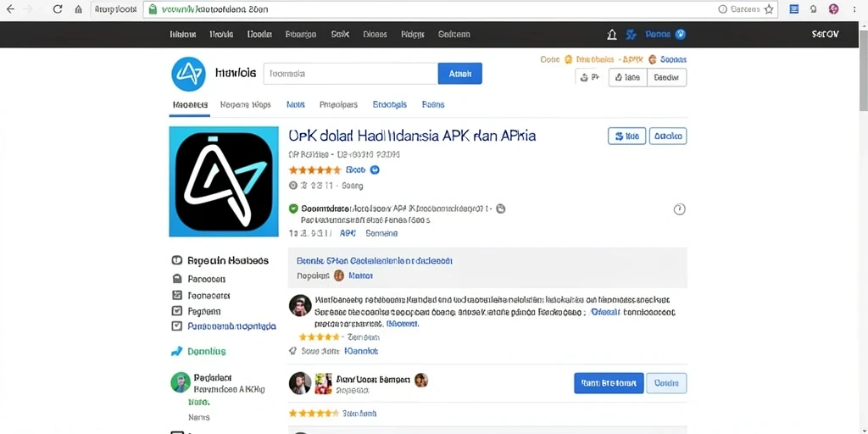The image size is (868, 434).
Task: Open the blue list extension icon
Action: click(x=793, y=9)
